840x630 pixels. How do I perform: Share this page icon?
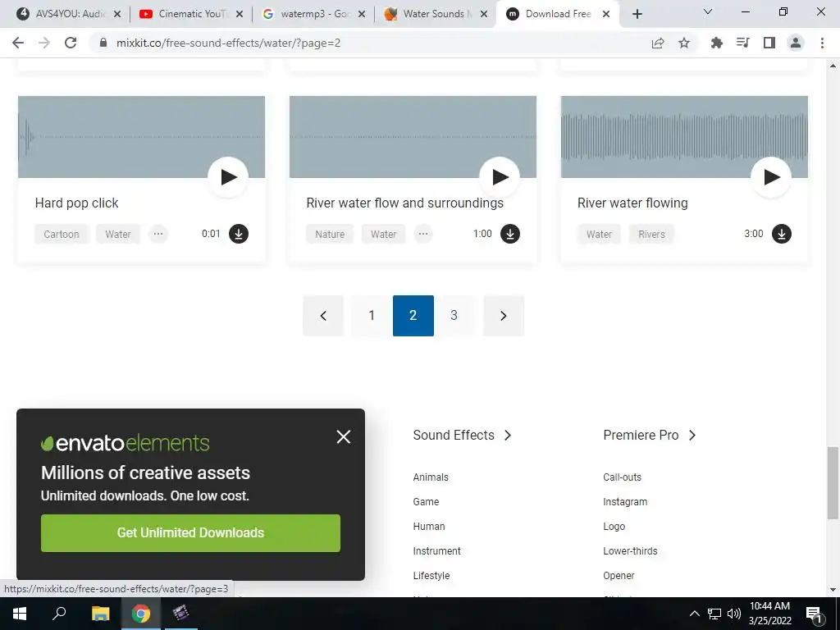click(x=658, y=43)
